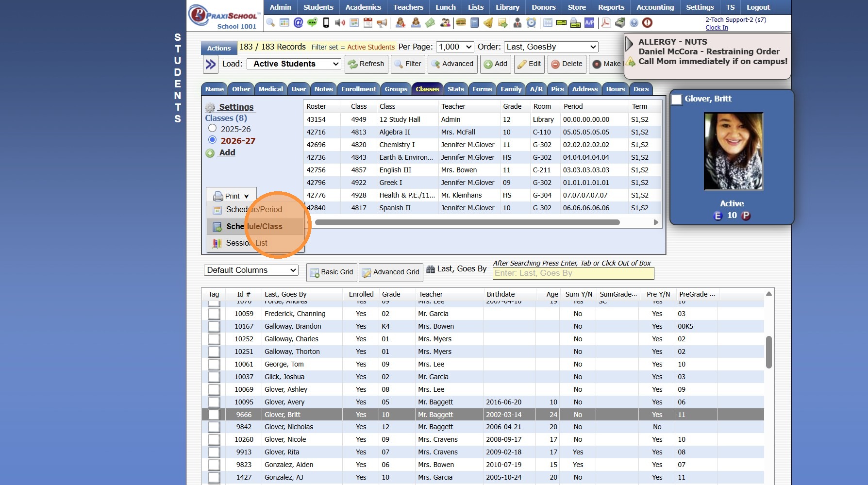
Task: Click the blue book library icon
Action: click(x=475, y=23)
